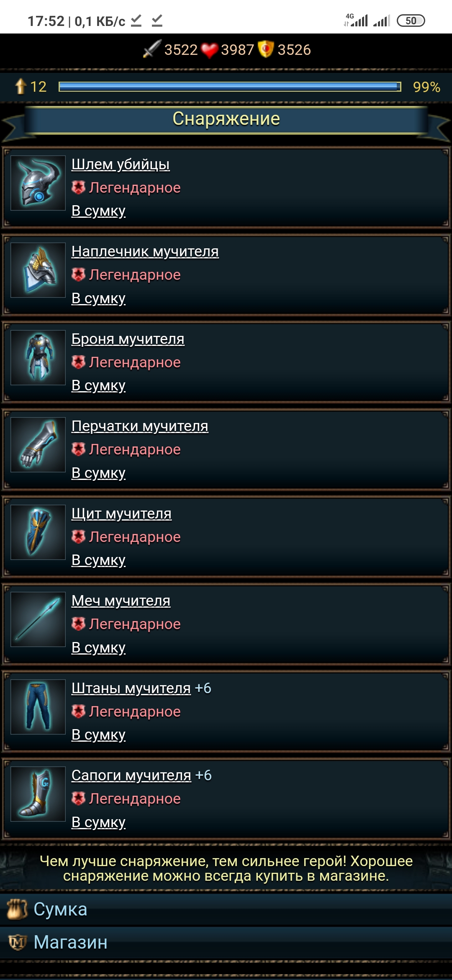Tap the gold shield defense stat icon
452x980 pixels.
265,49
